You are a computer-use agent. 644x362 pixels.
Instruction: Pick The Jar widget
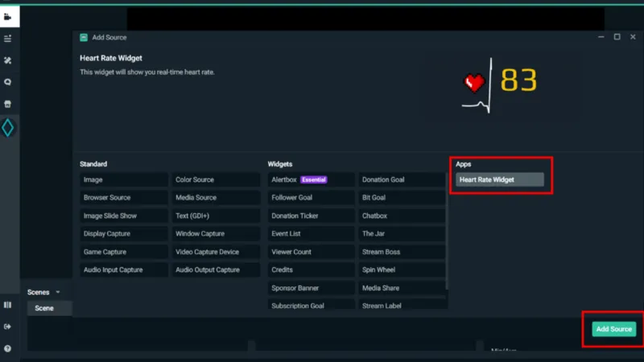point(402,234)
